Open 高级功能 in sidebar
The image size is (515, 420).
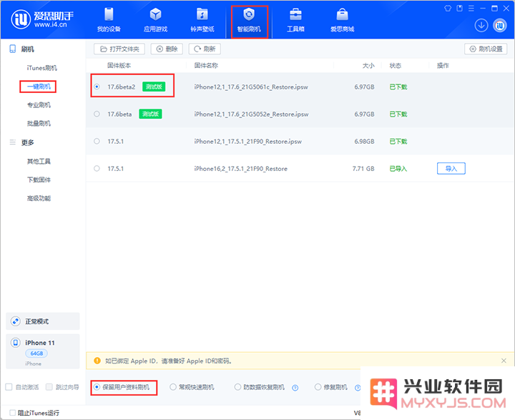click(x=39, y=198)
